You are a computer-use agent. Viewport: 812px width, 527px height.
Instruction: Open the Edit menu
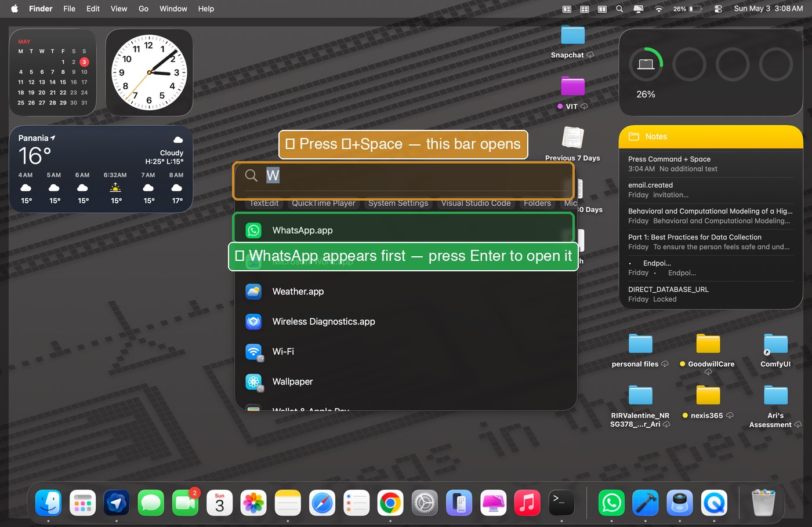(x=93, y=9)
